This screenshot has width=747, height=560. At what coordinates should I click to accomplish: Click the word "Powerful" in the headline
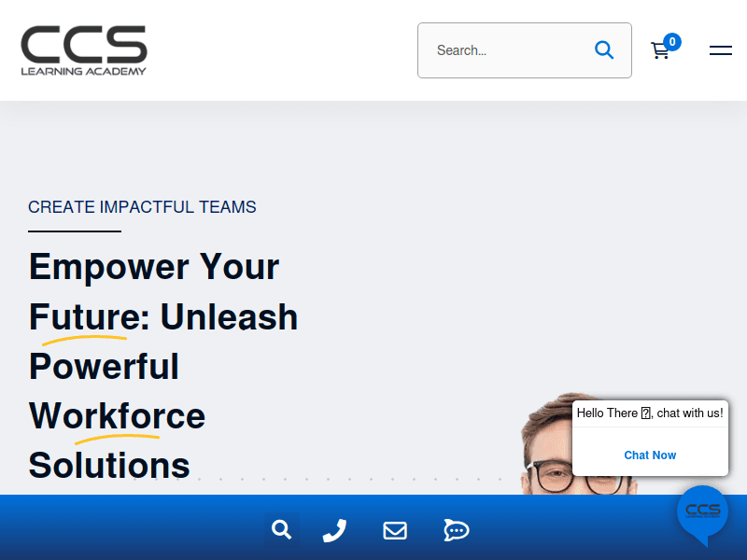[x=104, y=366]
